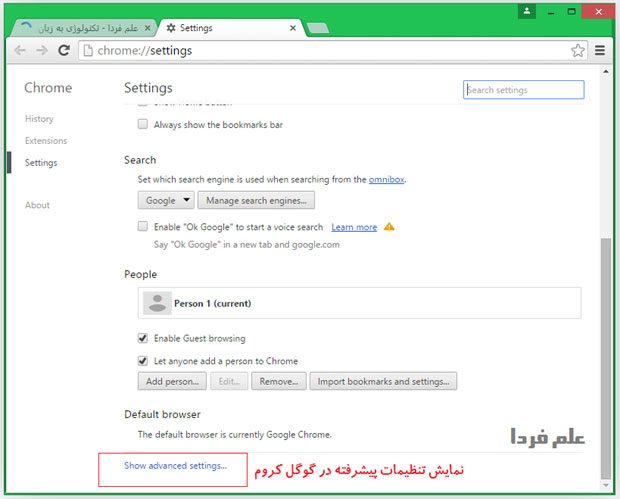Click the Search settings field
The image size is (620, 499).
click(x=524, y=90)
